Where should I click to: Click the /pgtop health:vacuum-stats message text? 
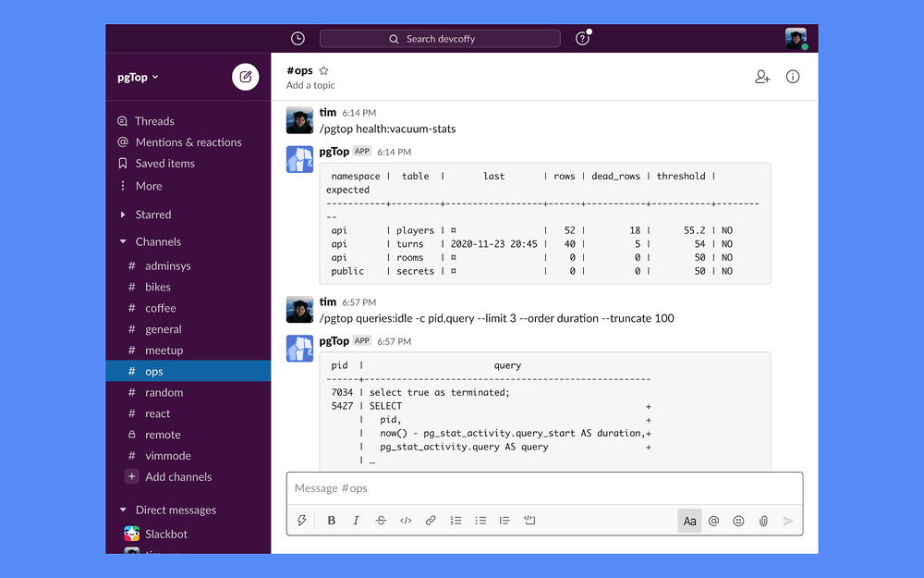click(x=388, y=129)
